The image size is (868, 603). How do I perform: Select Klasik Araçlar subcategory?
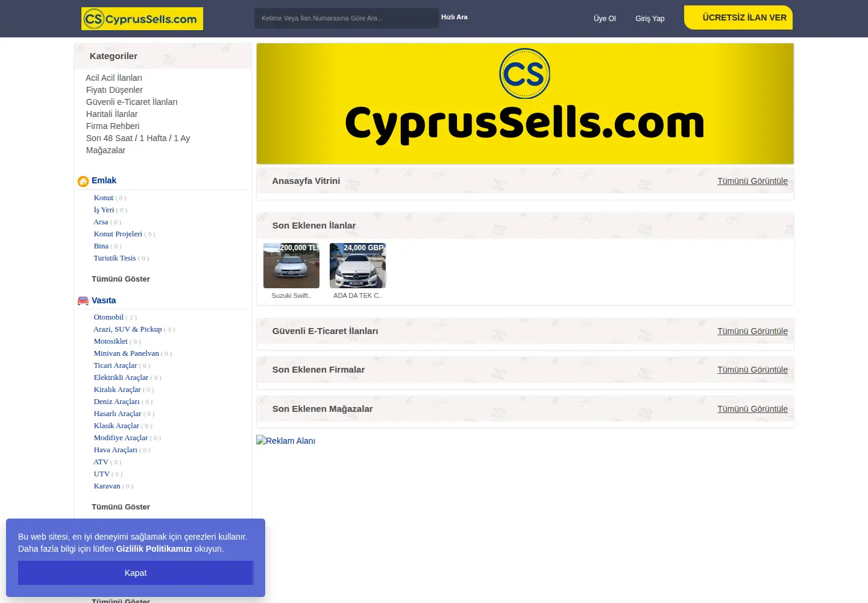click(116, 426)
